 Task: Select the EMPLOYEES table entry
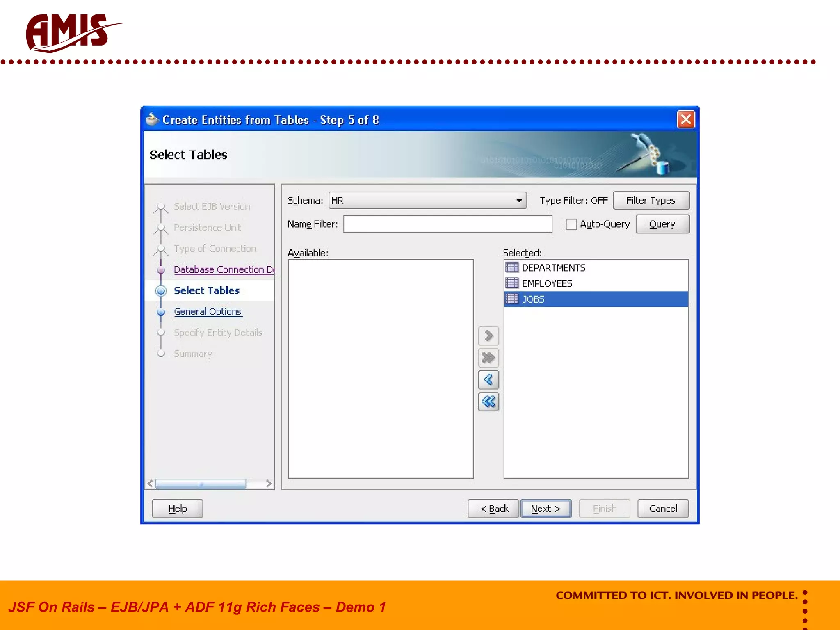click(546, 283)
